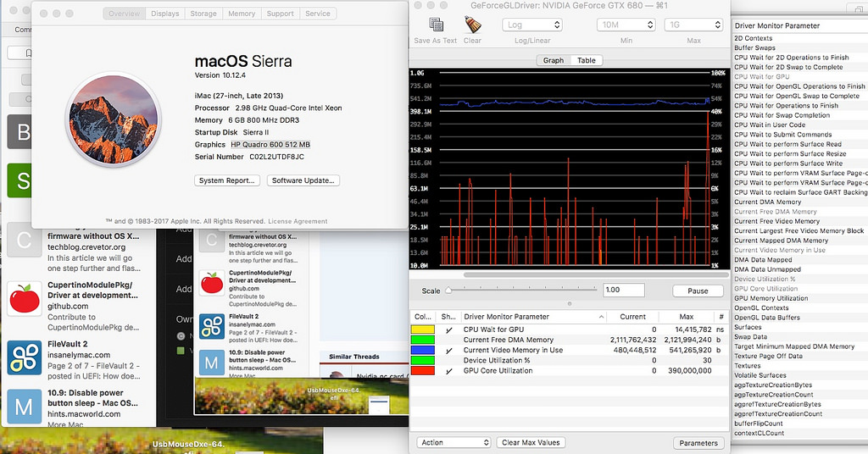Toggle Show checkmark for CPU Wait for GPU
The width and height of the screenshot is (868, 454).
tap(449, 329)
